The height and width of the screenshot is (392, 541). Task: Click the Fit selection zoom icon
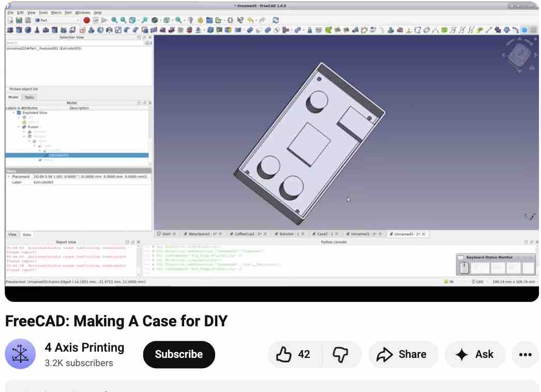pyautogui.click(x=123, y=20)
